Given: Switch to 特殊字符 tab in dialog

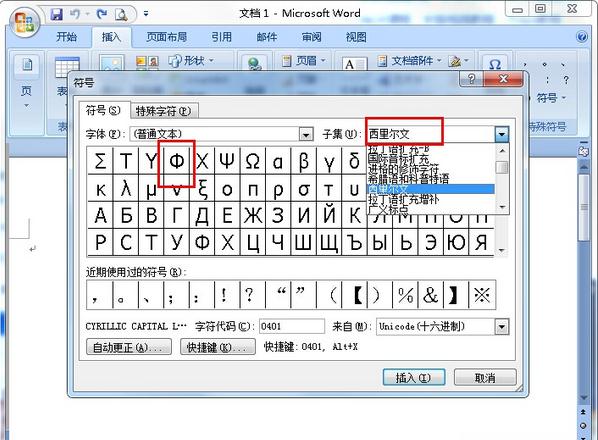Looking at the screenshot, I should 164,111.
